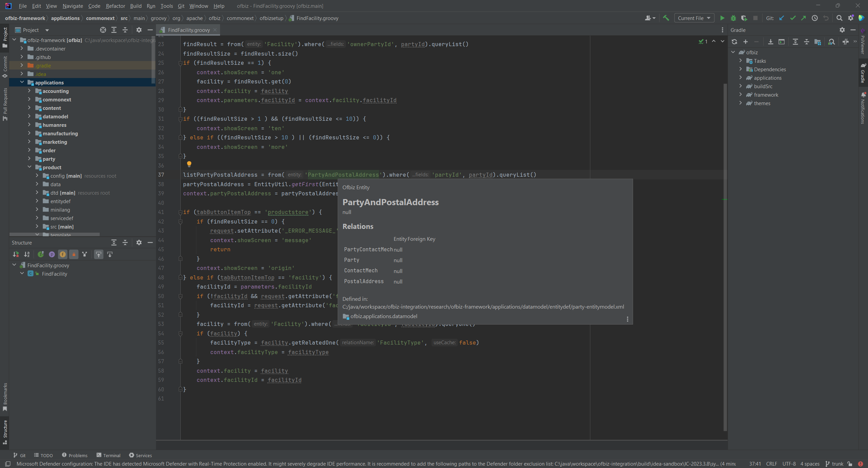Open TODO tool window
Viewport: 868px width, 468px height.
[43, 455]
